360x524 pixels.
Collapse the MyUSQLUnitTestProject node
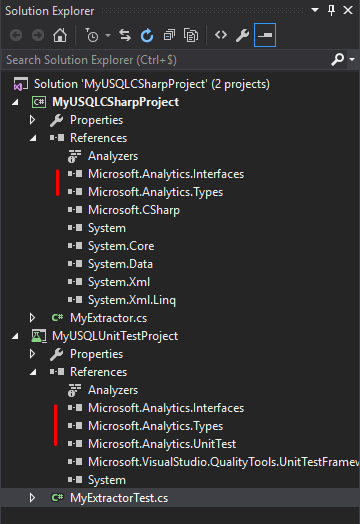[x=15, y=336]
